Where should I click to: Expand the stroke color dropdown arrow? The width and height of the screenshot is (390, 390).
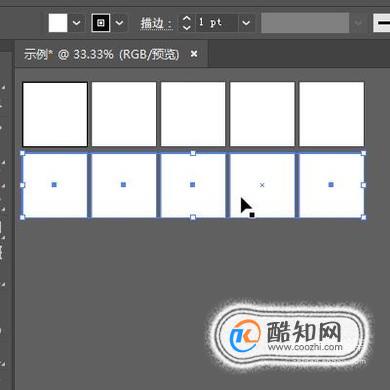[x=119, y=23]
